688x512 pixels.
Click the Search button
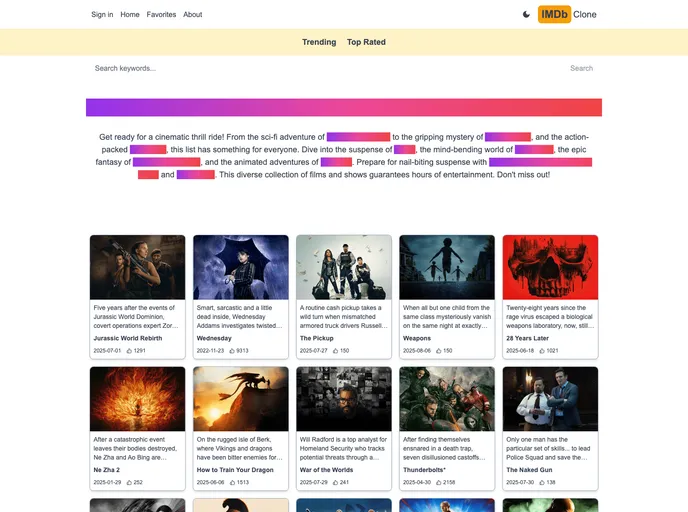pos(581,68)
